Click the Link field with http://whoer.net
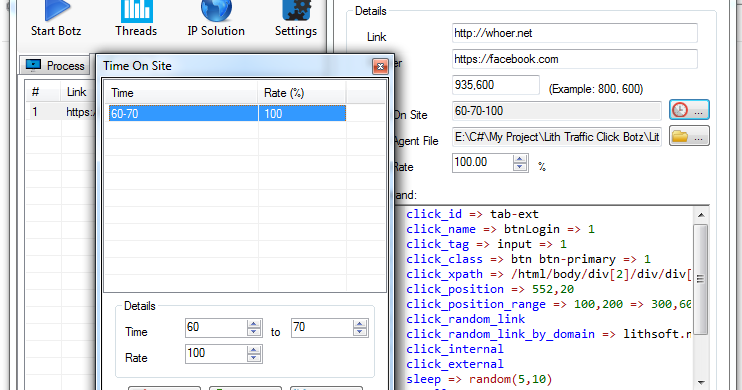Image resolution: width=742 pixels, height=390 pixels. click(574, 33)
